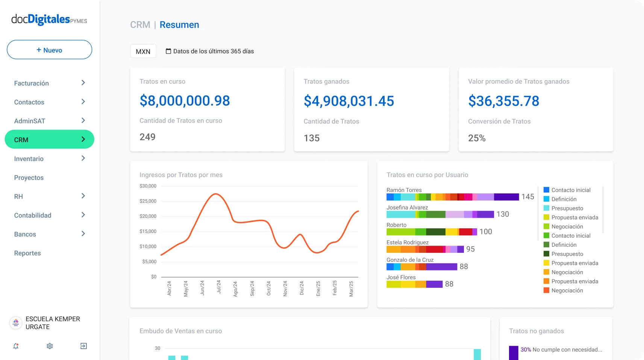644x360 pixels.
Task: Click the 249 deals count
Action: 147,137
